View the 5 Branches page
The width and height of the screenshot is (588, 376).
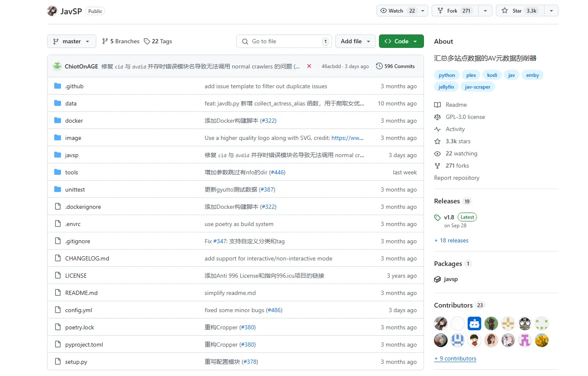121,42
